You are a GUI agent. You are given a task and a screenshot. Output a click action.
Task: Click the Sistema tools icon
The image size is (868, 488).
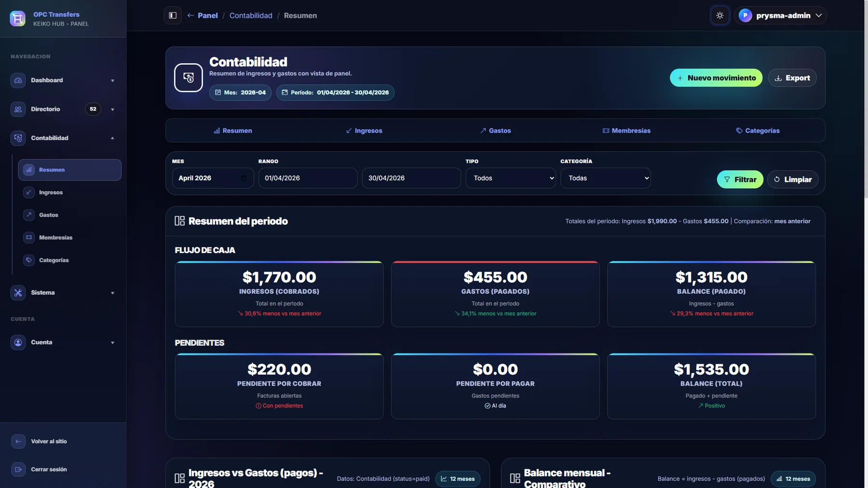pyautogui.click(x=18, y=293)
